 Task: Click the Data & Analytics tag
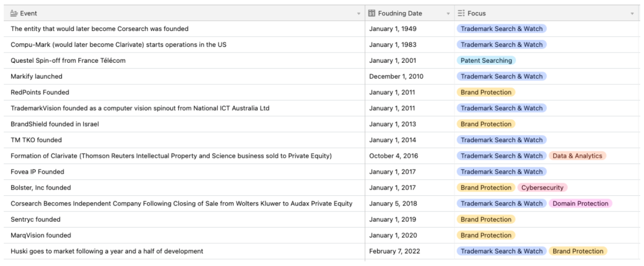click(x=577, y=156)
